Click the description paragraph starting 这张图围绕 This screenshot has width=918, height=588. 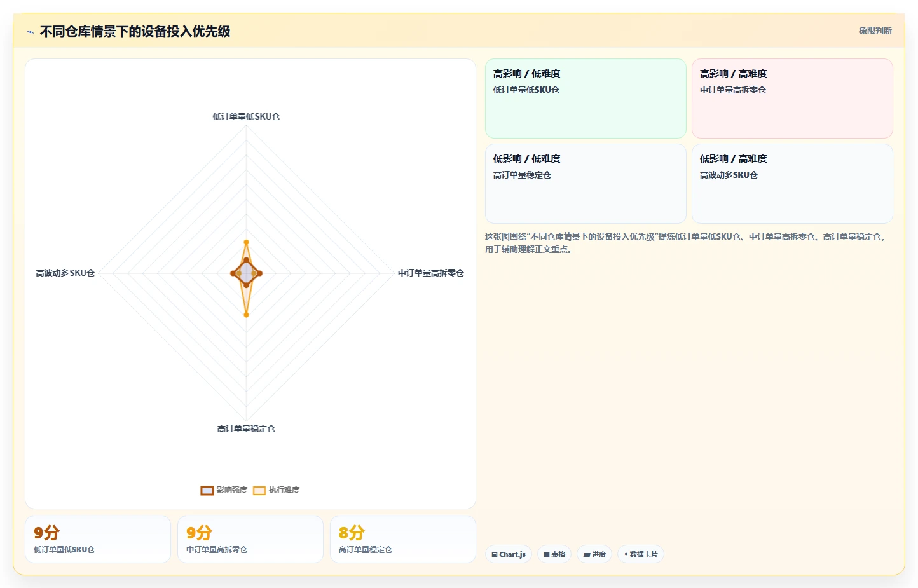685,243
